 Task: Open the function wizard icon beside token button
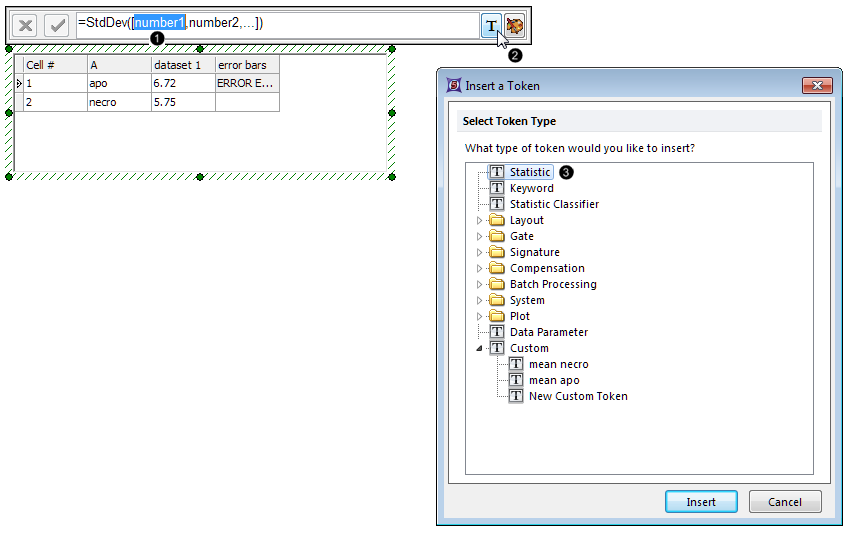pyautogui.click(x=515, y=26)
